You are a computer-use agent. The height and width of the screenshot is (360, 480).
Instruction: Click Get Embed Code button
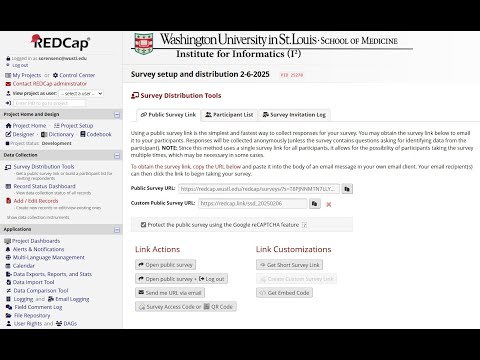tap(284, 293)
